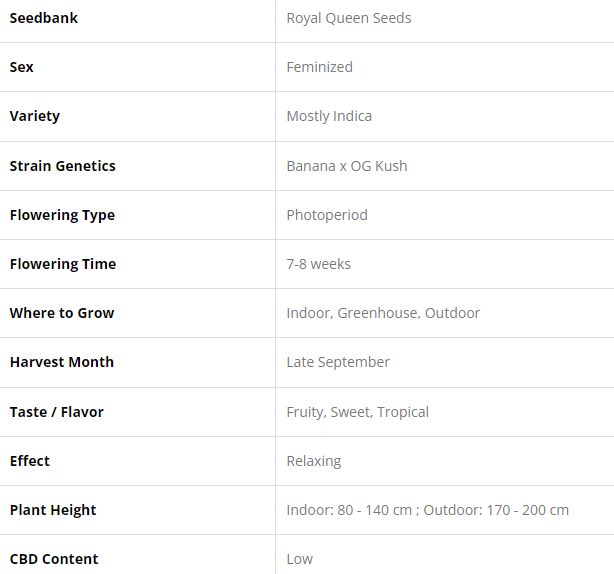Select the Royal Queen Seeds value

coord(348,18)
